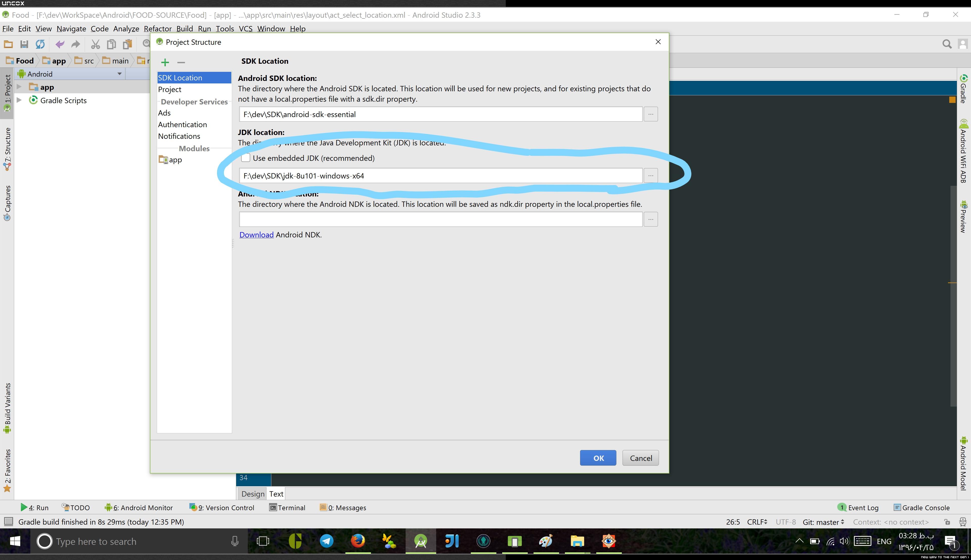Browse for JDK location folder
Viewport: 971px width, 560px height.
click(651, 176)
